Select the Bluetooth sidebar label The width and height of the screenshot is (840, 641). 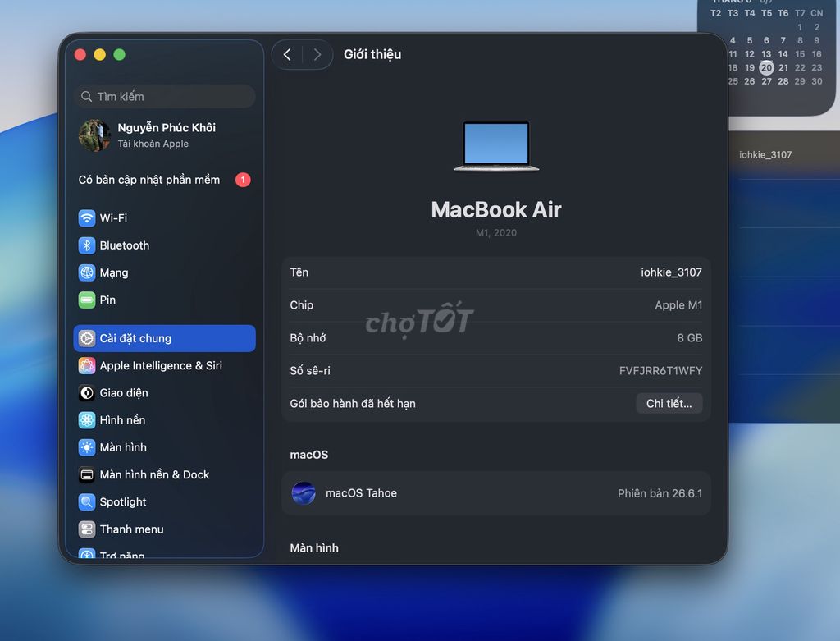click(125, 245)
